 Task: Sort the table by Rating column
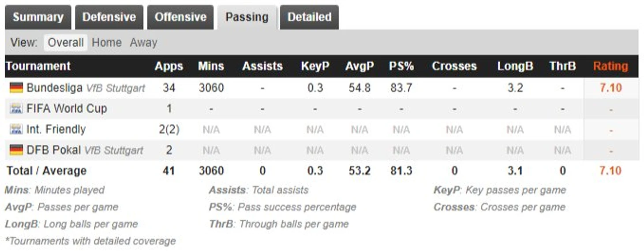(610, 66)
